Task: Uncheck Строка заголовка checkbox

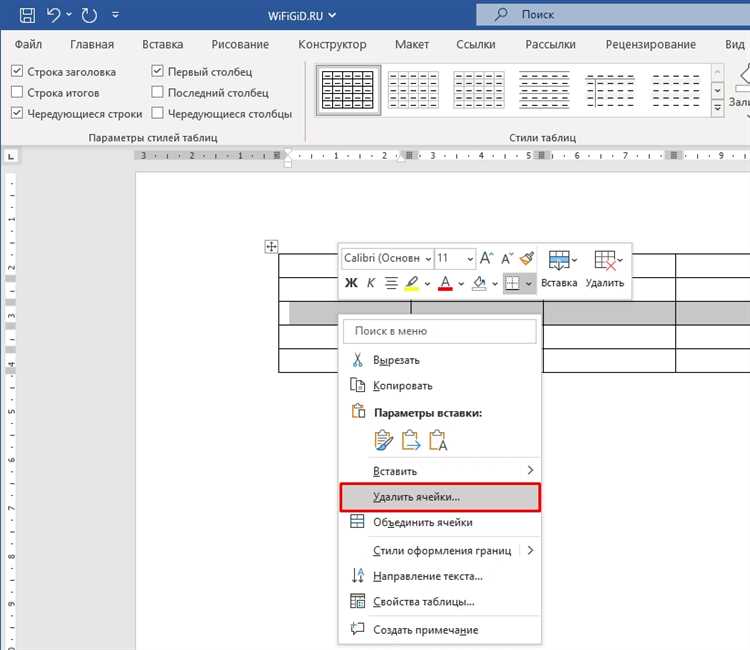Action: point(17,71)
